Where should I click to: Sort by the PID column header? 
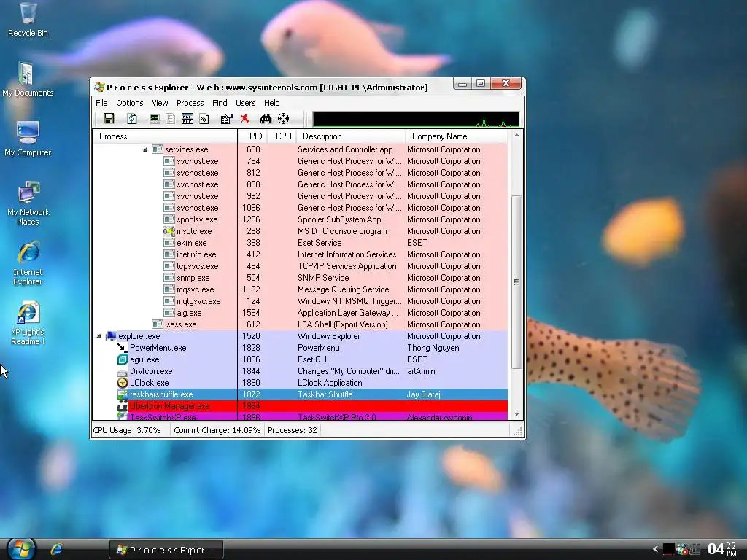[x=252, y=136]
